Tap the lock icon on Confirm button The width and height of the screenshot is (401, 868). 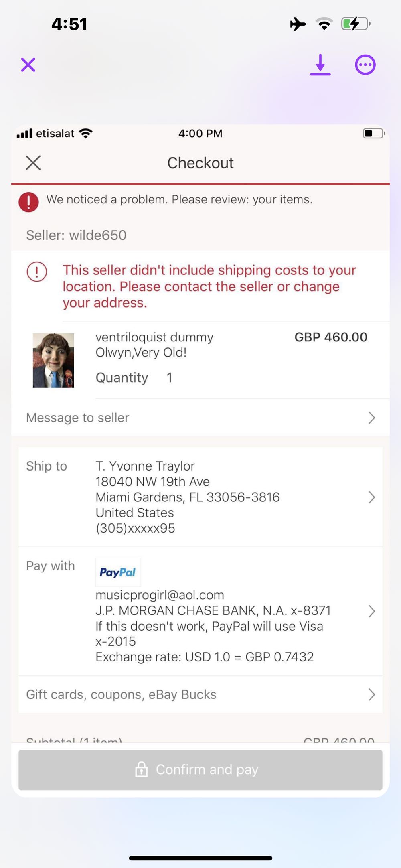pyautogui.click(x=141, y=769)
